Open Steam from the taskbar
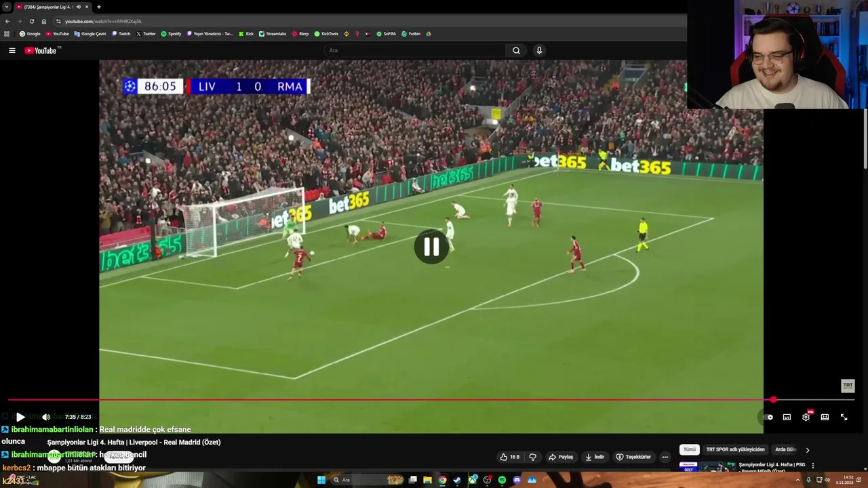This screenshot has height=488, width=868. [457, 480]
